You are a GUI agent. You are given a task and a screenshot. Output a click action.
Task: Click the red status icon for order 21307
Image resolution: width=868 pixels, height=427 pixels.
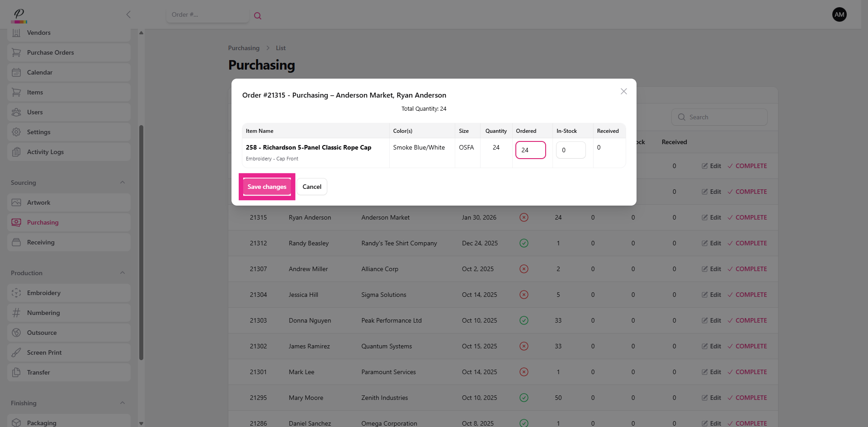tap(524, 269)
